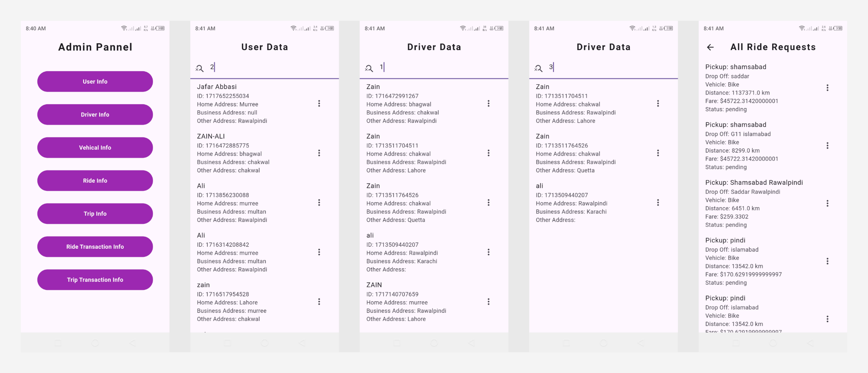This screenshot has width=868, height=373.
Task: Open Ride Transaction Info
Action: 95,247
